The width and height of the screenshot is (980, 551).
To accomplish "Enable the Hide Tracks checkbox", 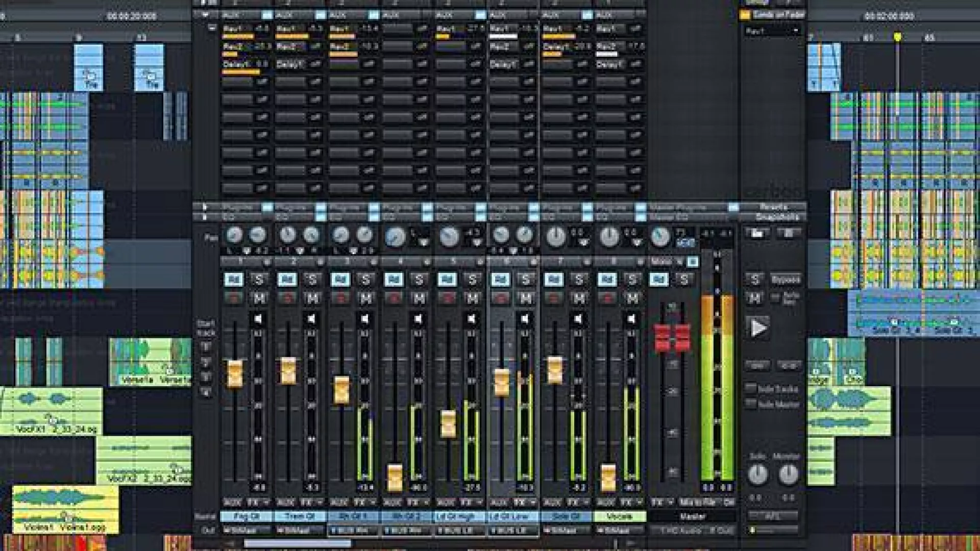I will (751, 388).
